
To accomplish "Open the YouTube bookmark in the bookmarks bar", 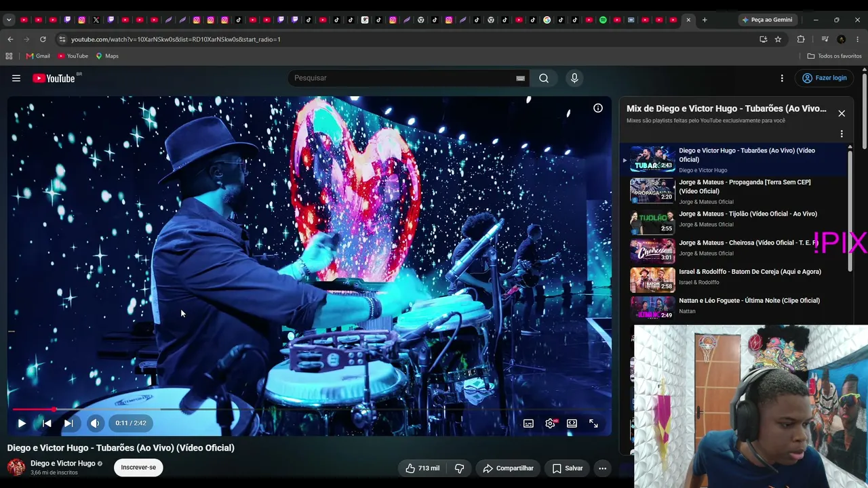I will click(x=73, y=56).
